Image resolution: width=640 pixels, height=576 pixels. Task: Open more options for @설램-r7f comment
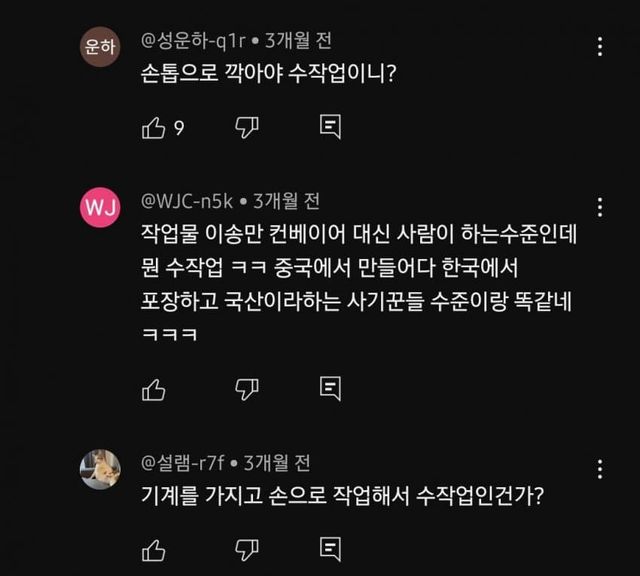tap(599, 469)
